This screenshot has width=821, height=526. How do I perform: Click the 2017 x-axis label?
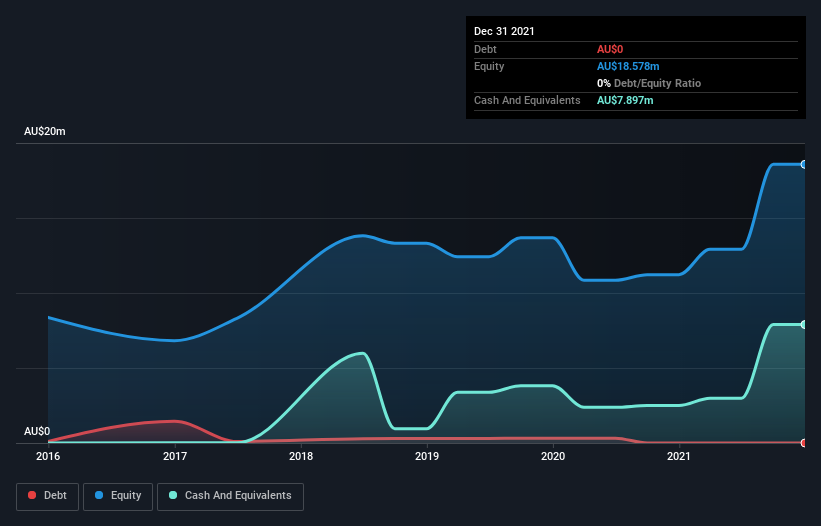175,456
